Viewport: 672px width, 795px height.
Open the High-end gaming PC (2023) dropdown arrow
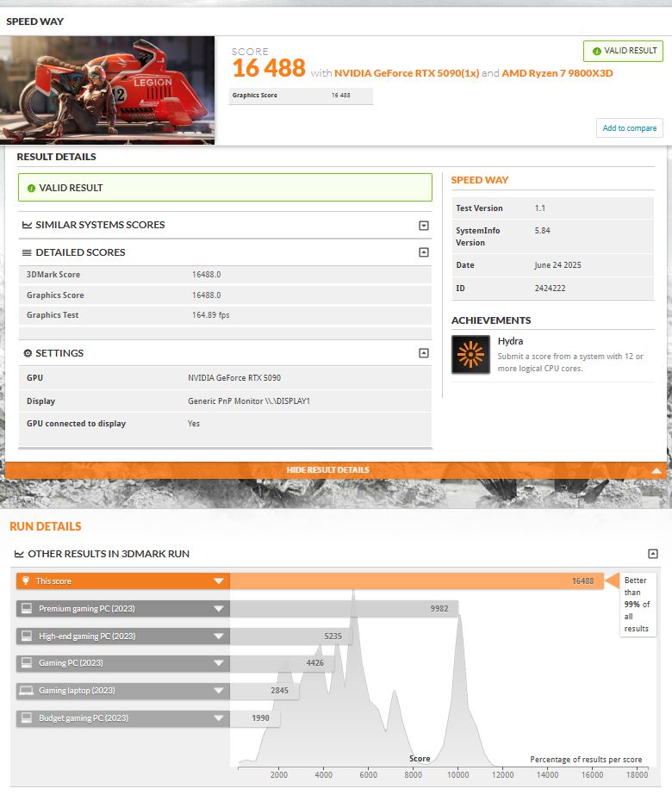[219, 636]
